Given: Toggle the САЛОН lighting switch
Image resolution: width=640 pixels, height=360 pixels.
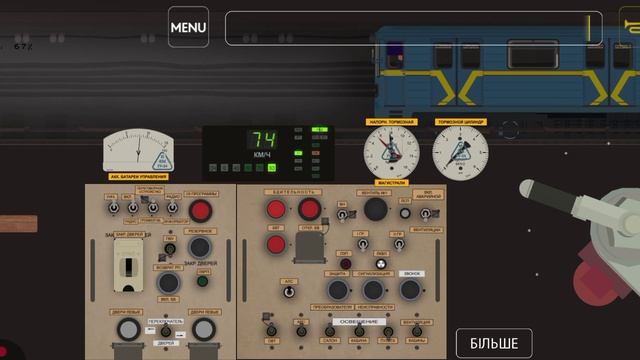Looking at the screenshot, I should [330, 331].
